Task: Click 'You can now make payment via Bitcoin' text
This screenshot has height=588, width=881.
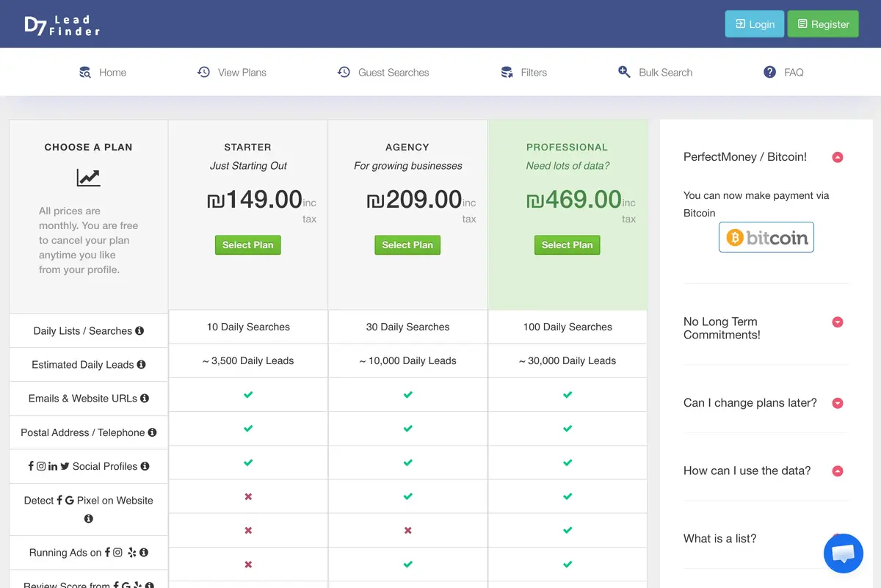Action: (756, 204)
